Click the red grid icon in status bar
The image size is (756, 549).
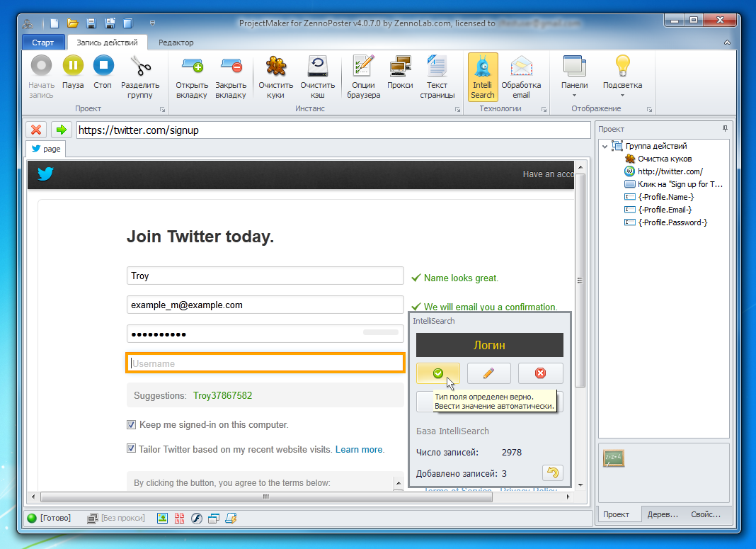[179, 518]
